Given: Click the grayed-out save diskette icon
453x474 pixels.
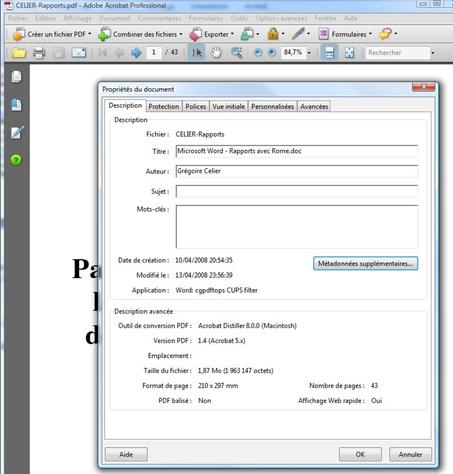Looking at the screenshot, I should point(59,53).
